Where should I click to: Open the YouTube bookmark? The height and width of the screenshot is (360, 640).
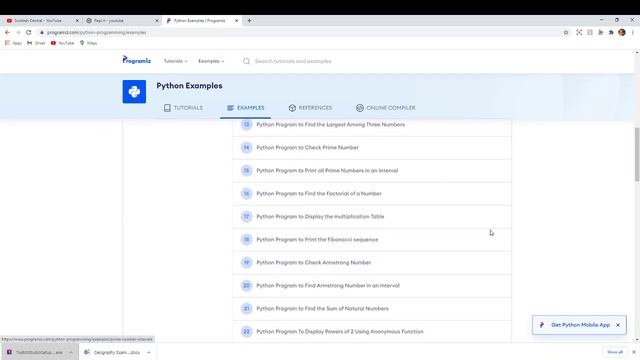[62, 43]
